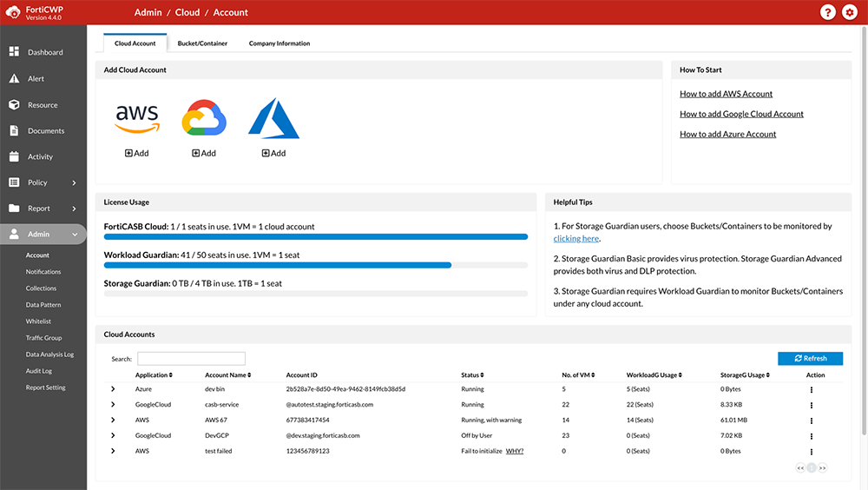The image size is (868, 490).
Task: Go to next page of accounts table
Action: click(x=823, y=467)
